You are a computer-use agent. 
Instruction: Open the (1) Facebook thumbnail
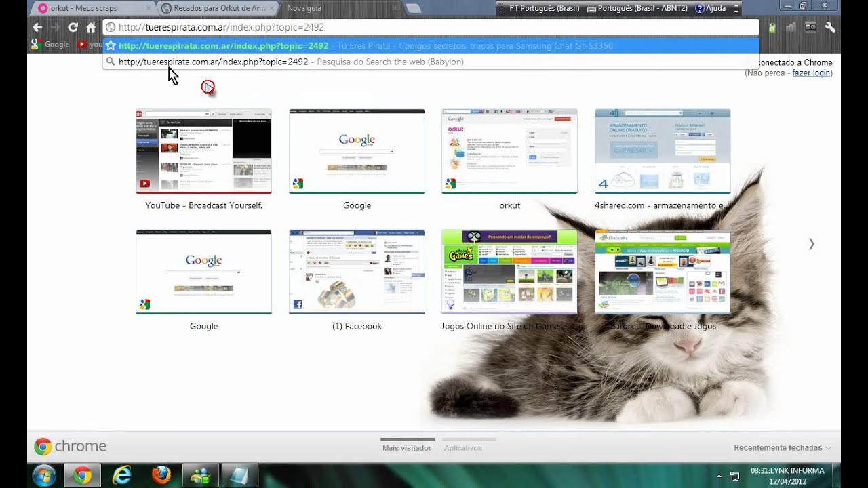(357, 272)
